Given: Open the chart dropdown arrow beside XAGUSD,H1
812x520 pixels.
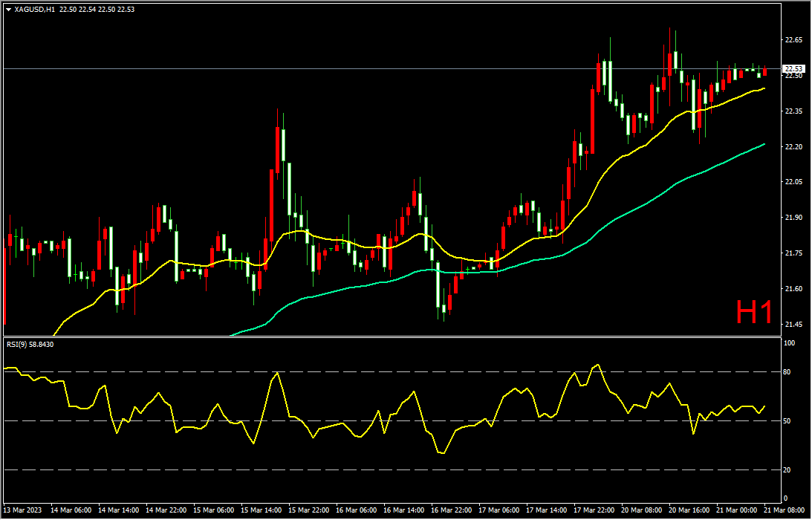Looking at the screenshot, I should point(8,10).
